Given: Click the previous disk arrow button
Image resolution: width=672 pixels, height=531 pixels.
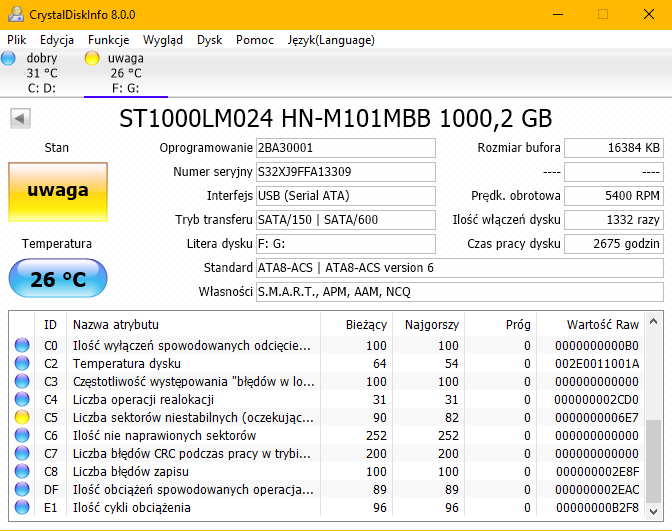Looking at the screenshot, I should (20, 118).
